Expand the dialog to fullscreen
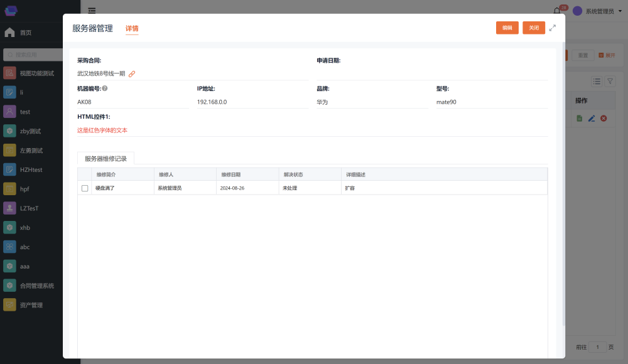 (x=553, y=28)
